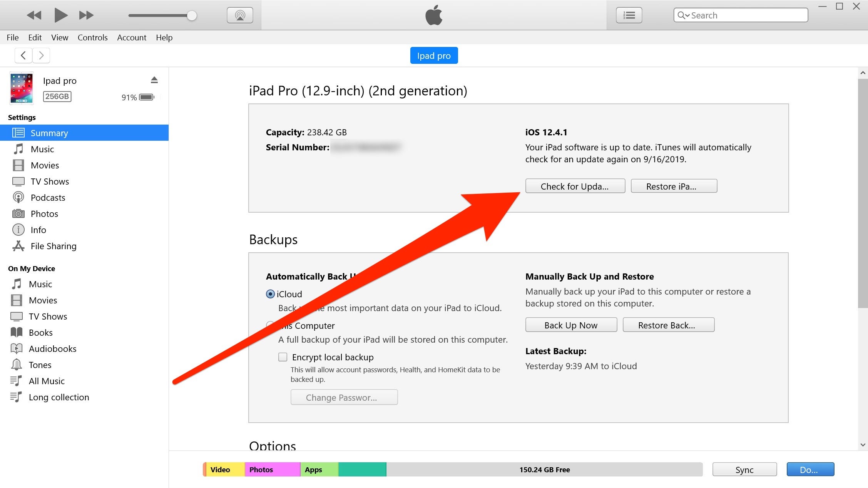Click the iOS 12.4.1 version text
868x488 pixels.
(546, 132)
